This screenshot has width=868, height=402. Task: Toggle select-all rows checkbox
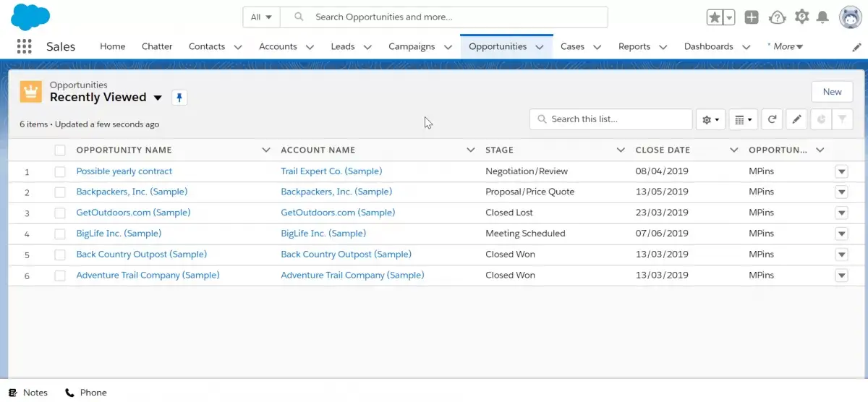[x=60, y=150]
